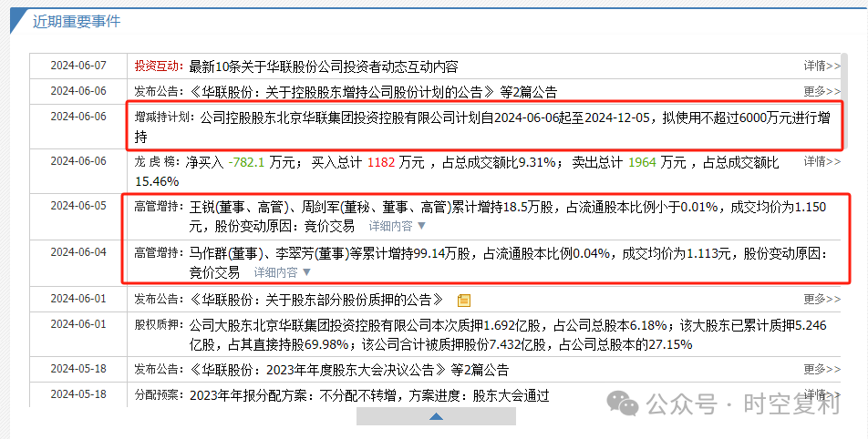
Task: Open 详情>> for the 投资互动 row
Action: pyautogui.click(x=821, y=66)
